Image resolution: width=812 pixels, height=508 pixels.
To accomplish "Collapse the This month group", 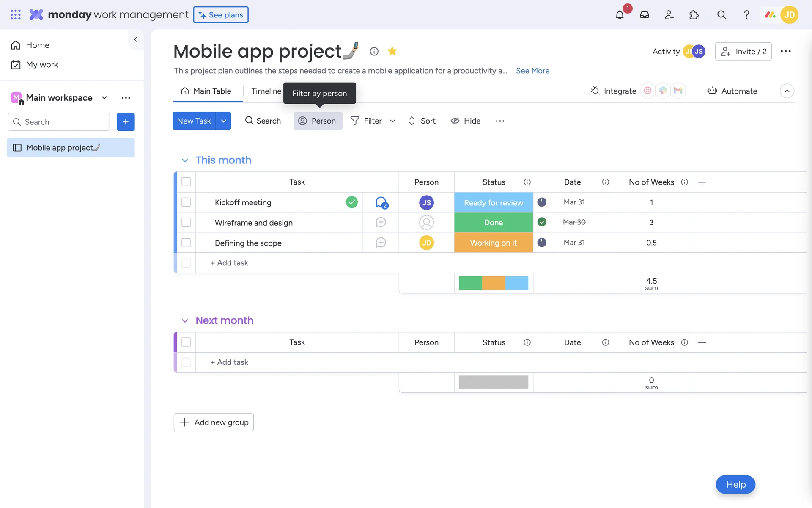I will click(x=185, y=160).
